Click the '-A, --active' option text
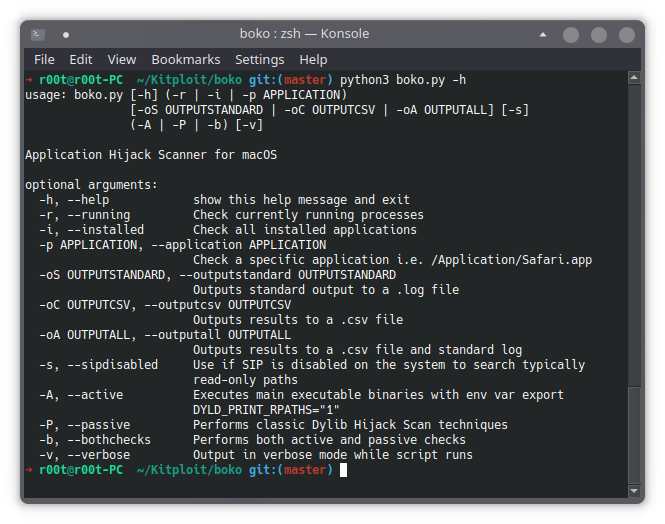The image size is (665, 524). [x=81, y=395]
